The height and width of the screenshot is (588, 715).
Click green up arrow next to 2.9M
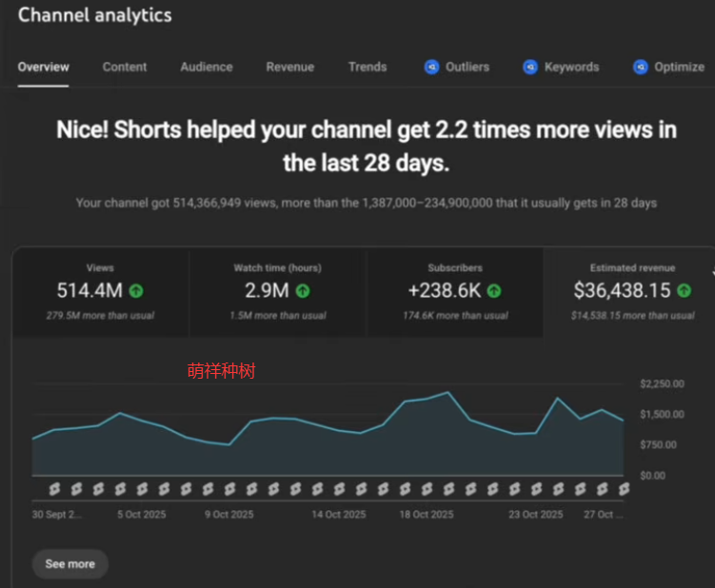[x=303, y=291]
